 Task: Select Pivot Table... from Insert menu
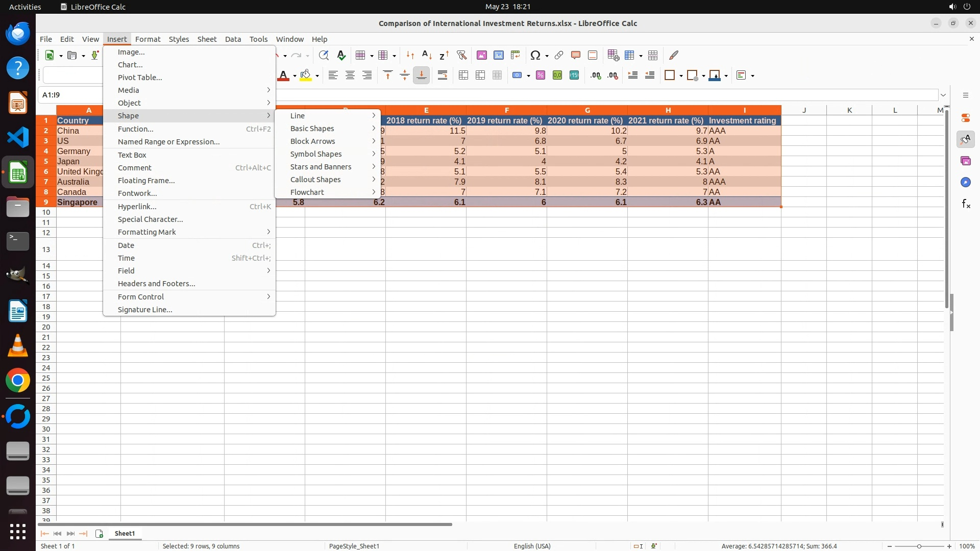(x=140, y=78)
